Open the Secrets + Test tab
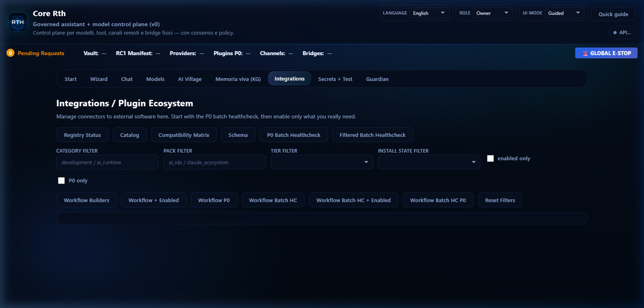 [x=335, y=79]
